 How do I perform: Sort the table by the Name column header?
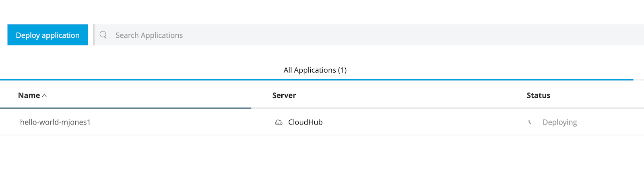click(29, 95)
